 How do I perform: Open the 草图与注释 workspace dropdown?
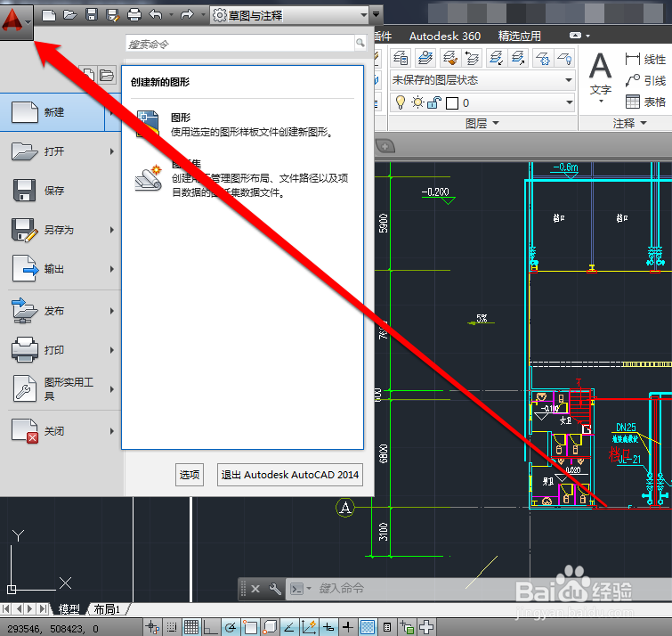[289, 15]
